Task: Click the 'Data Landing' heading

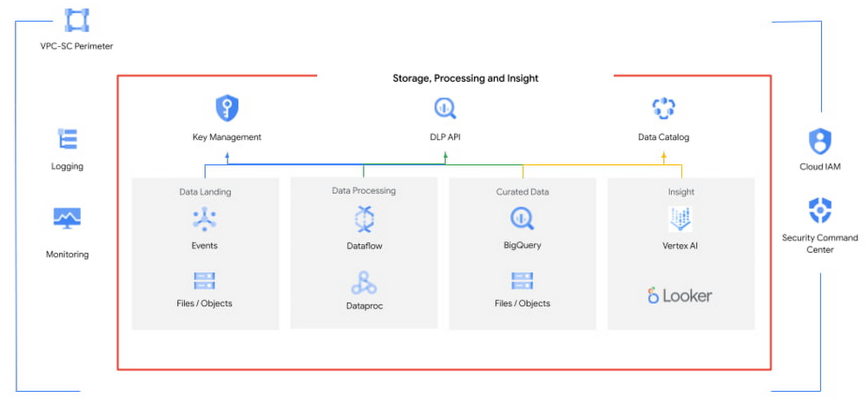Action: point(205,192)
